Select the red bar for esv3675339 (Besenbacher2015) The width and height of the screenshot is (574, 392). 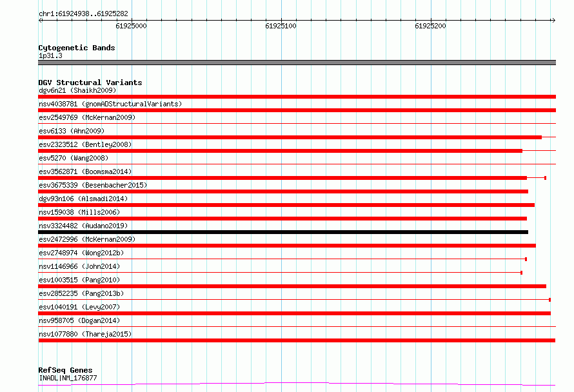tap(283, 191)
